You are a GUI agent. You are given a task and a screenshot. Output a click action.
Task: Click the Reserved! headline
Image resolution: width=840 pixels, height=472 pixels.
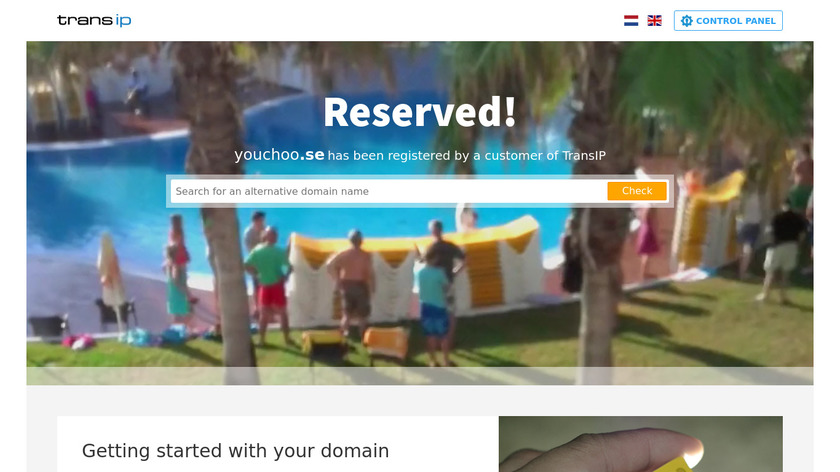coord(419,112)
